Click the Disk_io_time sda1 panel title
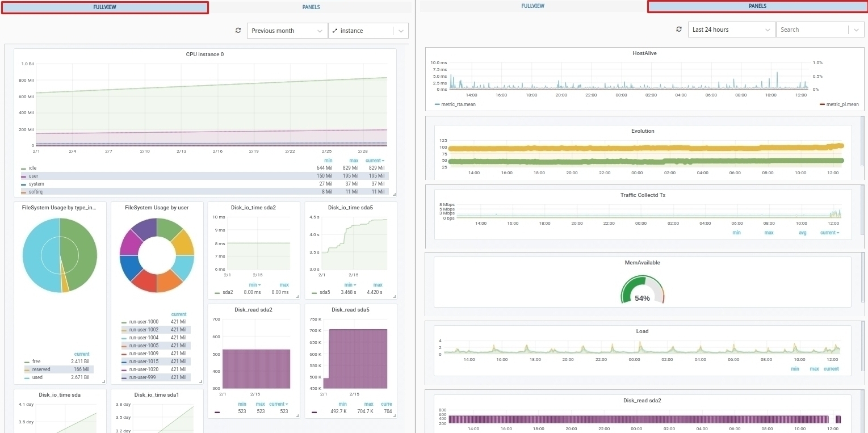The height and width of the screenshot is (433, 868). pyautogui.click(x=157, y=395)
